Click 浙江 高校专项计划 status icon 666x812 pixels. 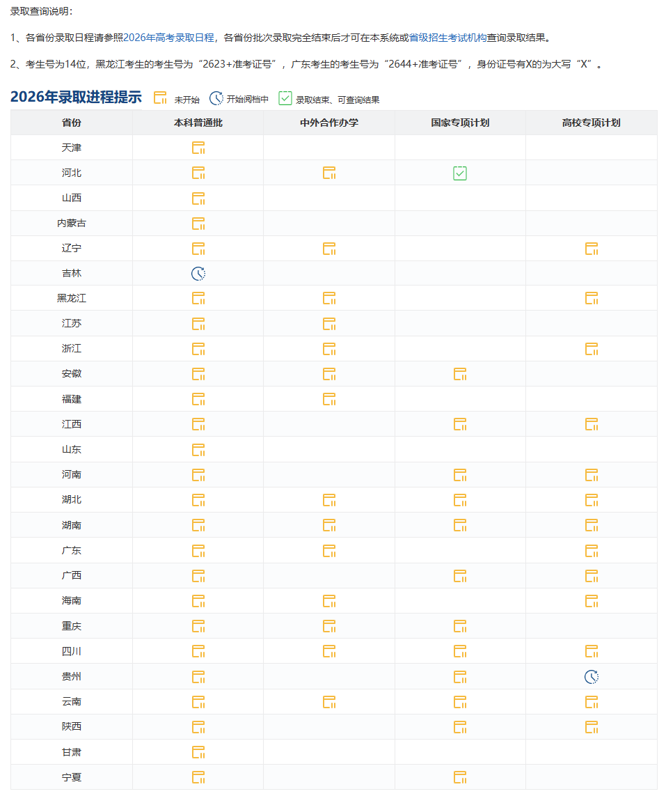[x=592, y=349]
